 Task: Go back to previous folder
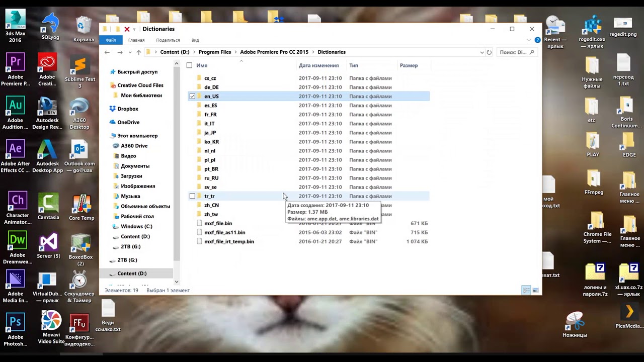(107, 52)
